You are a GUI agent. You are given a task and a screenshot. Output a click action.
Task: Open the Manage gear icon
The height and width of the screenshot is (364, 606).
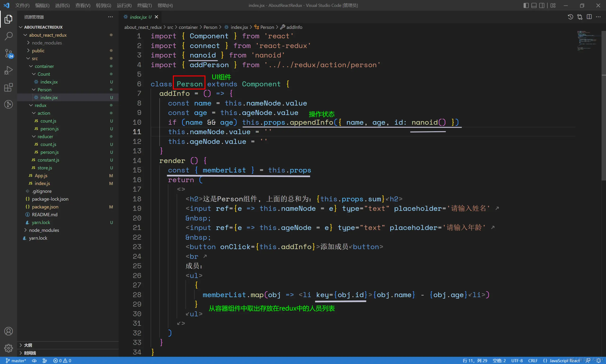[x=8, y=348]
